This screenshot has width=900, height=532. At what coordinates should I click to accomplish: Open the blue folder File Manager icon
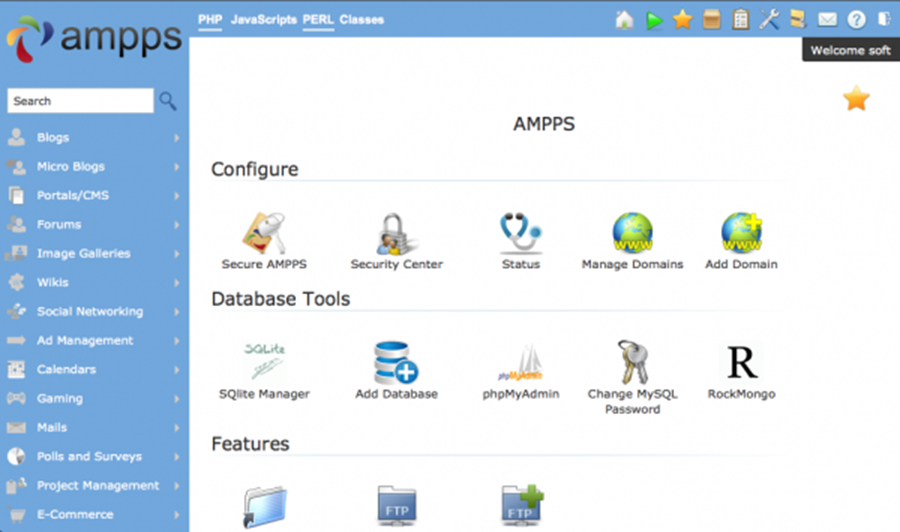[x=265, y=507]
